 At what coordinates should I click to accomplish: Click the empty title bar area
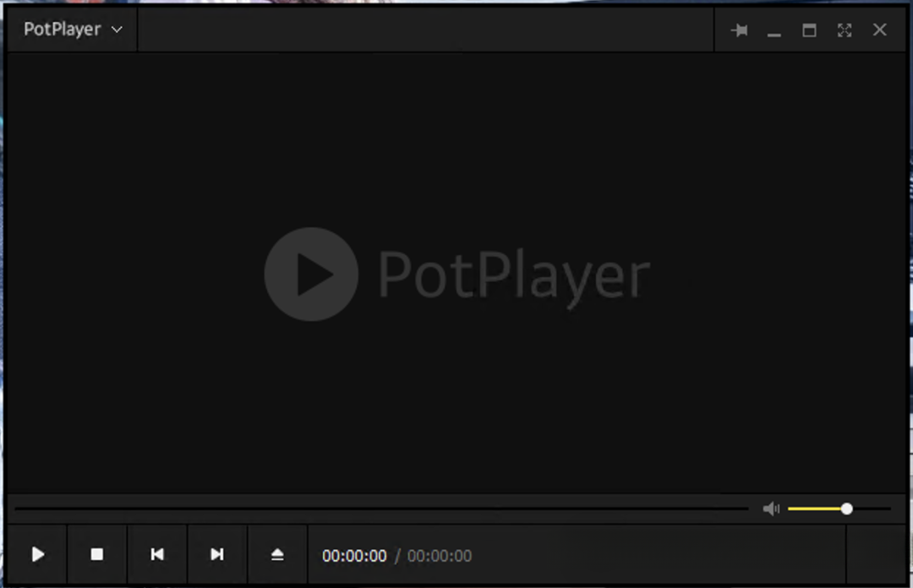[425, 30]
